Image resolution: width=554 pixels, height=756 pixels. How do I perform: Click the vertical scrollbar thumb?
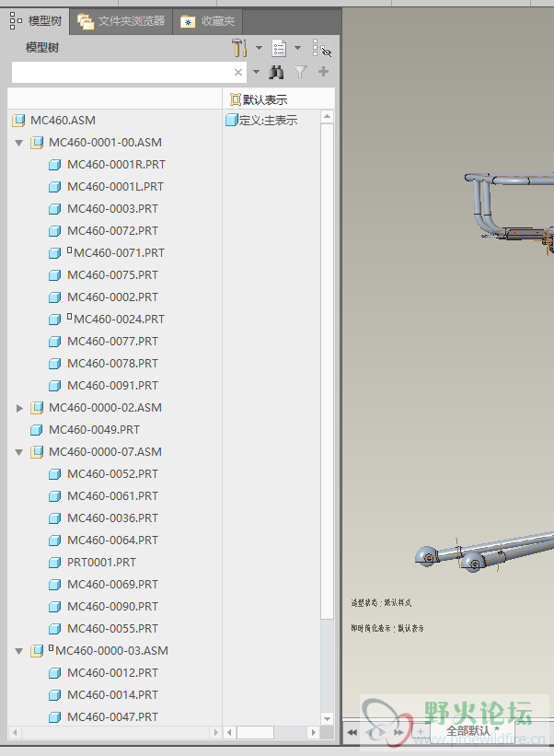click(x=327, y=371)
